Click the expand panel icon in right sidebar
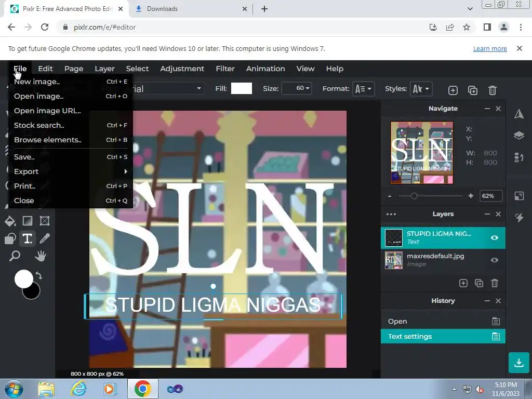 click(519, 196)
